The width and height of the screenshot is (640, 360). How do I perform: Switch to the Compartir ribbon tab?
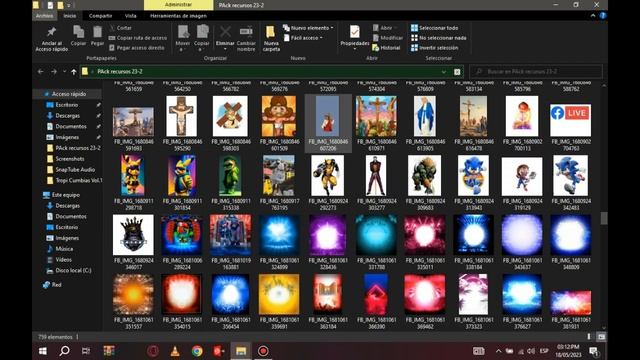100,16
